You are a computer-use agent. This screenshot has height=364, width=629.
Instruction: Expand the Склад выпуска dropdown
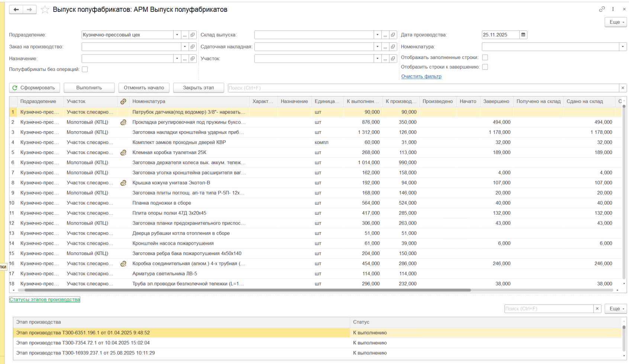click(377, 35)
